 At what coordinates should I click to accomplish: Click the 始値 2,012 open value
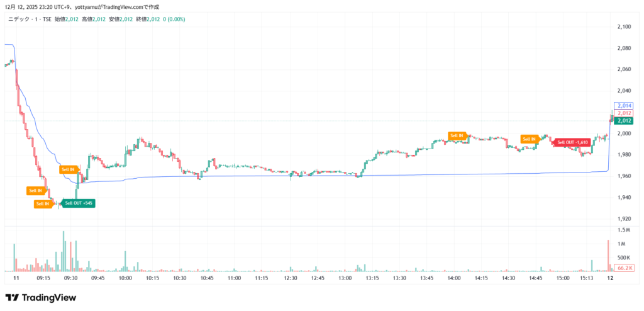(67, 20)
